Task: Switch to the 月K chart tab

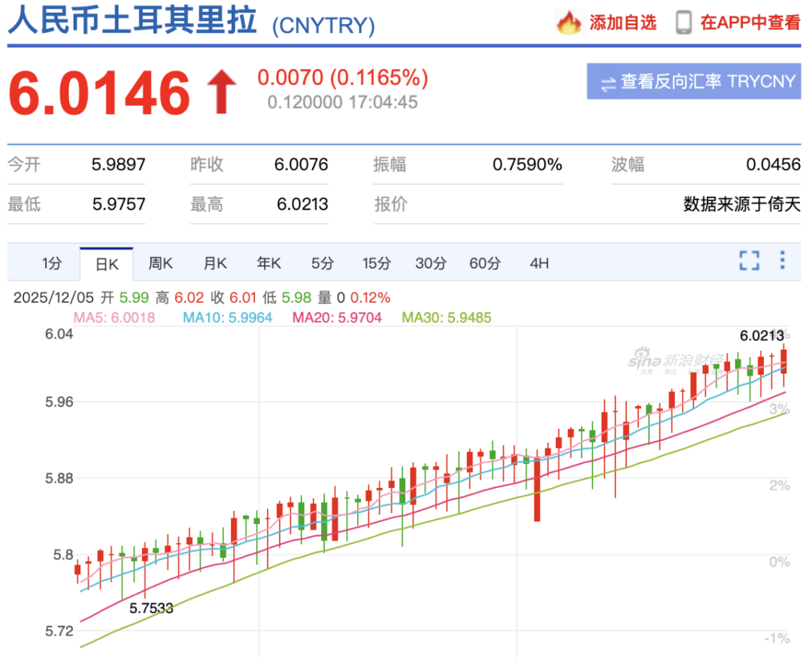Action: point(215,264)
